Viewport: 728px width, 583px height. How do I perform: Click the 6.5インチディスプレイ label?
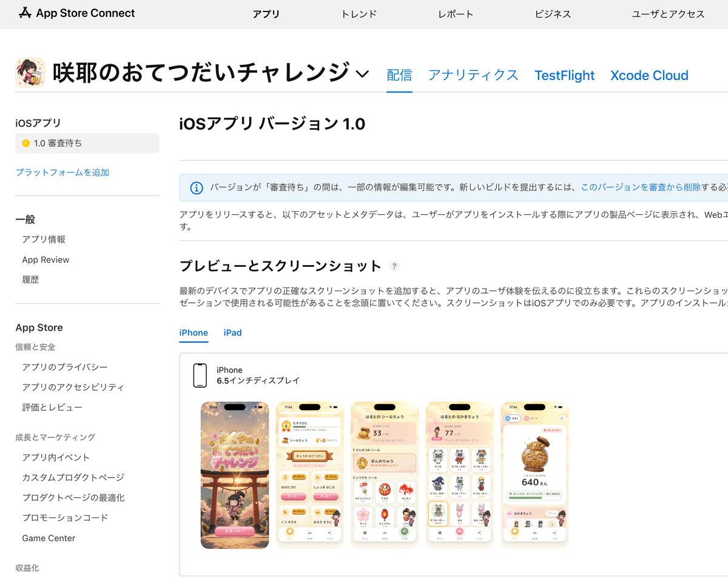[258, 381]
